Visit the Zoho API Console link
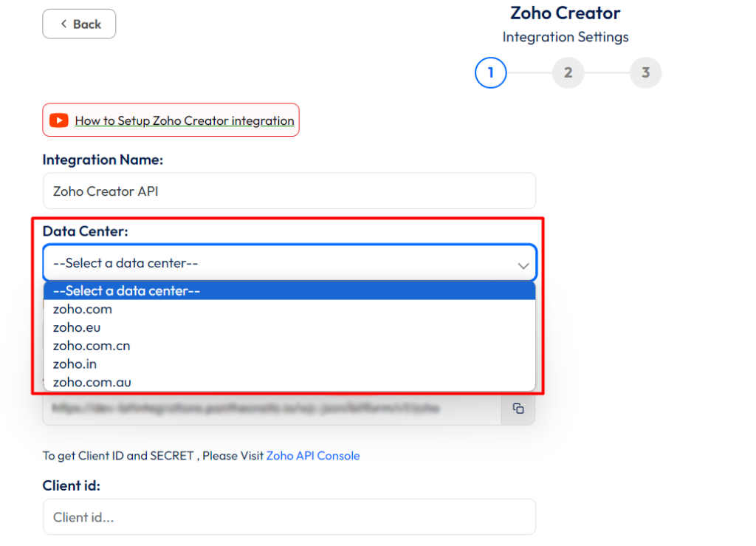756x546 pixels. coord(313,456)
